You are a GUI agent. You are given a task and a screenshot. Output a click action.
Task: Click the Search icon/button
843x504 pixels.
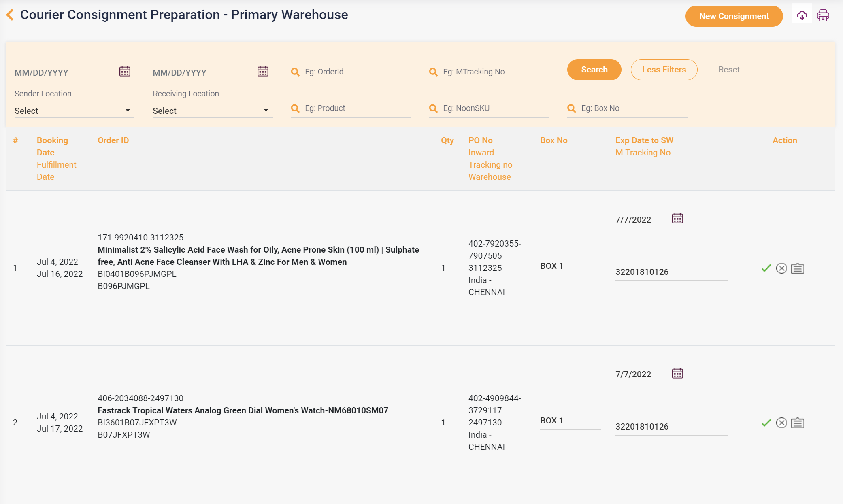[x=594, y=69]
